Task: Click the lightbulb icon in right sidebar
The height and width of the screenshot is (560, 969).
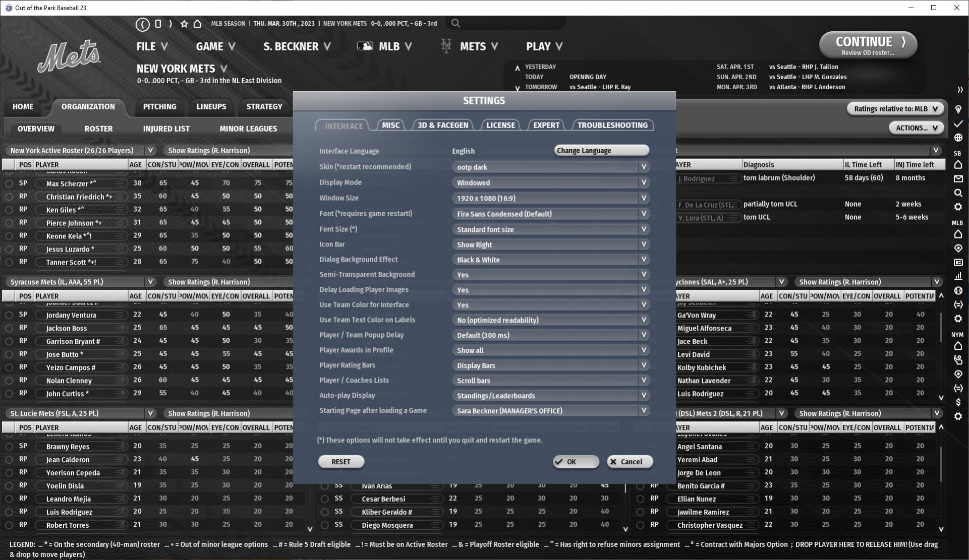Action: (958, 109)
